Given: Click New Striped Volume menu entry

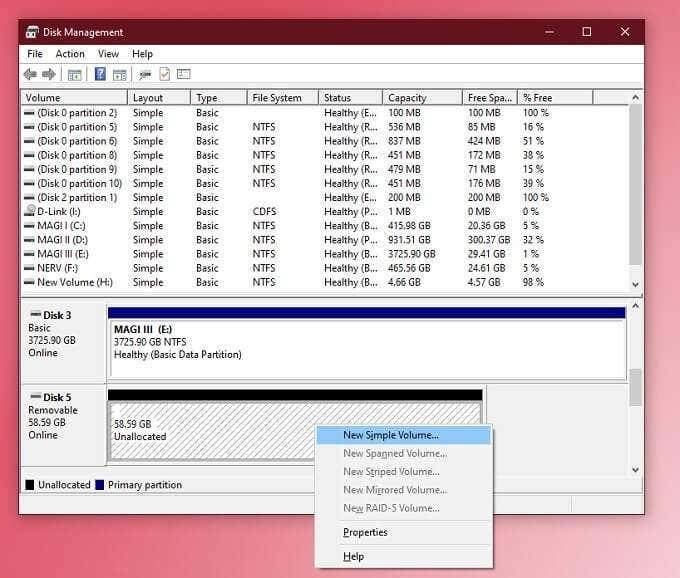Looking at the screenshot, I should tap(404, 471).
